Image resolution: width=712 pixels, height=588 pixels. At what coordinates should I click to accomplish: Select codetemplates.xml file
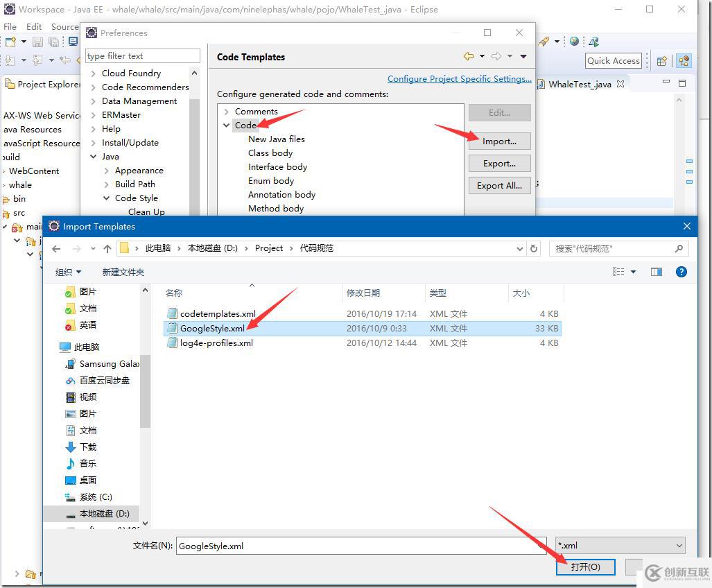[218, 313]
